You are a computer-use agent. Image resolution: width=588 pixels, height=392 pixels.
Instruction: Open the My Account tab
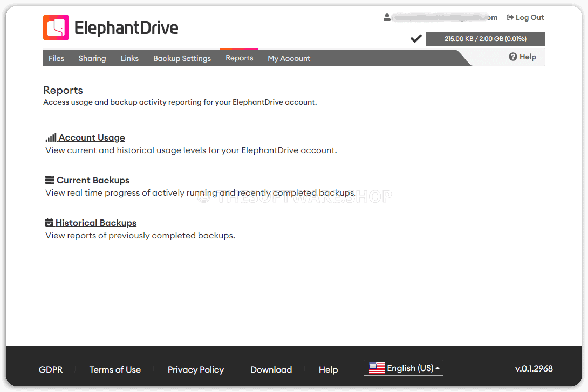click(x=289, y=58)
